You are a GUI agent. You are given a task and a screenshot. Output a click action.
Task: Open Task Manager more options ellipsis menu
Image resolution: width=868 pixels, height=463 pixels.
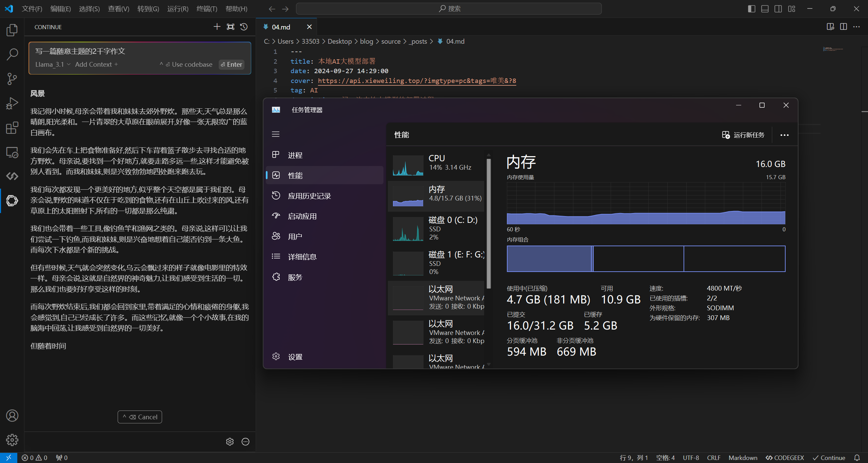pos(784,135)
